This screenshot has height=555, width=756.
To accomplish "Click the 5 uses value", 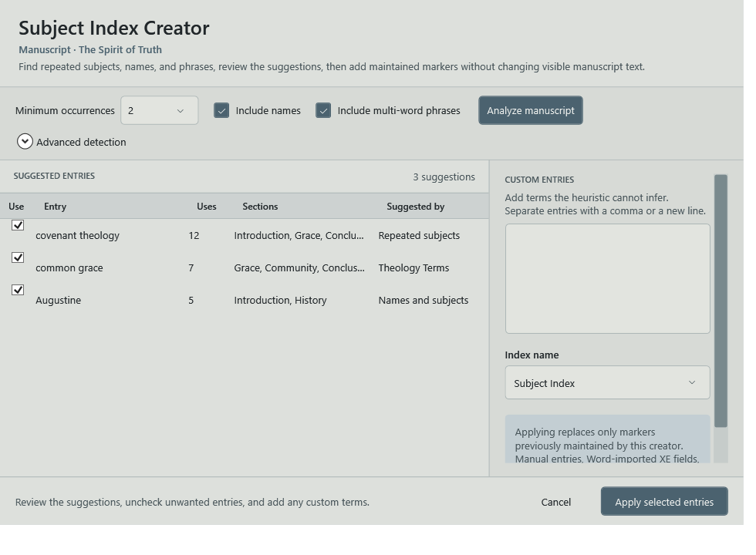I will tap(191, 300).
